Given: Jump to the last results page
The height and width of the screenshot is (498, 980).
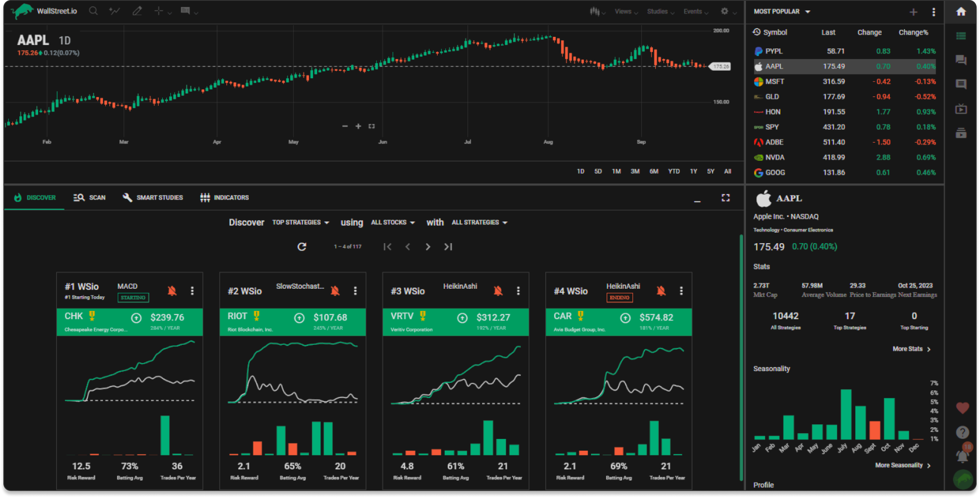Looking at the screenshot, I should tap(448, 247).
